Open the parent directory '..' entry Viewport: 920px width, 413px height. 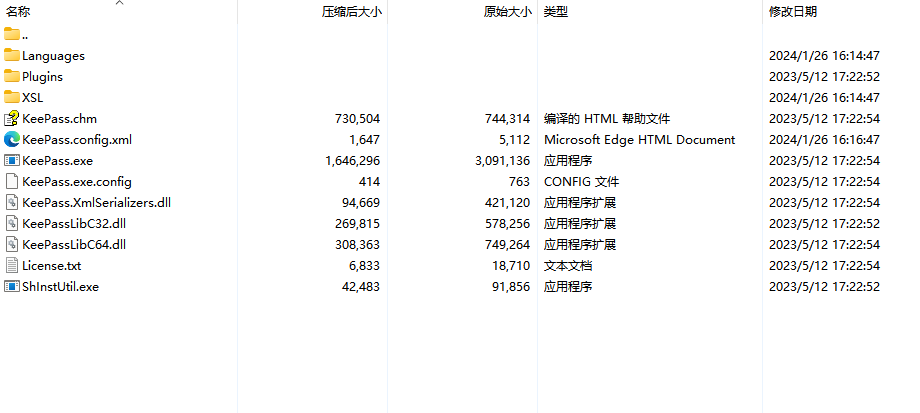tap(25, 35)
